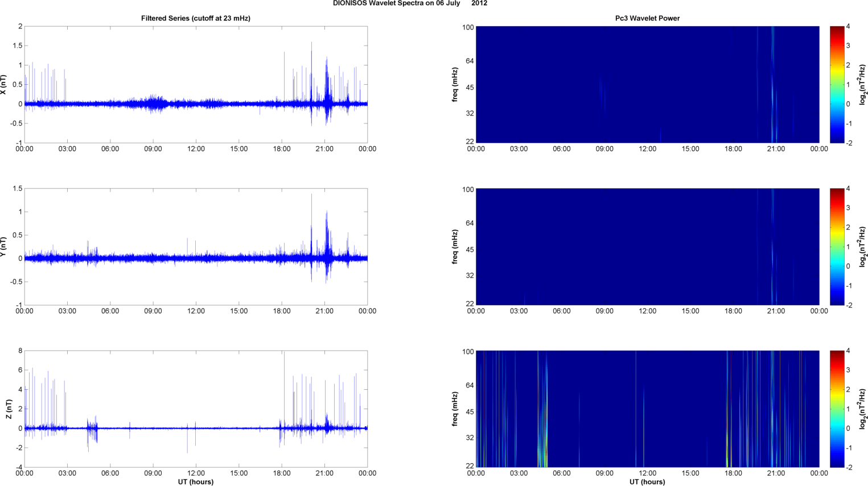The height and width of the screenshot is (486, 868).
Task: Click the '-4' tick on the Z plot axis
Action: coord(19,468)
